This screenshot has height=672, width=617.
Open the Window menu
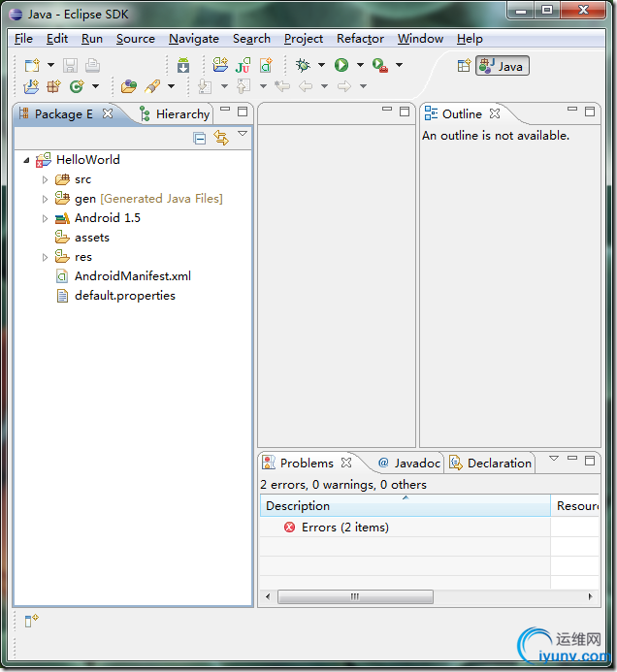(420, 39)
